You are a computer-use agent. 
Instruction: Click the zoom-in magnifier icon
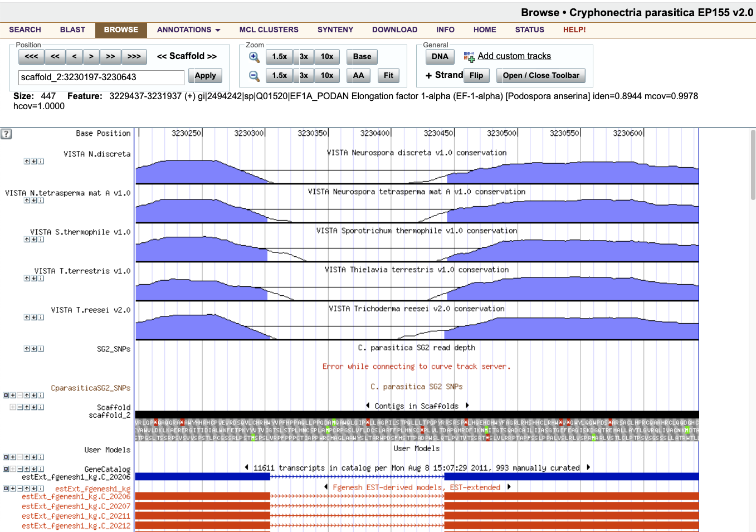pos(254,57)
